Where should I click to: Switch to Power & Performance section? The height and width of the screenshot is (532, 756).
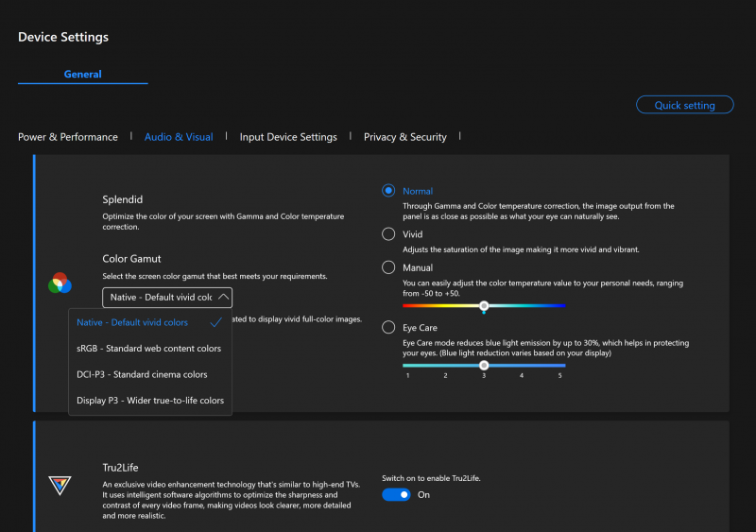pyautogui.click(x=68, y=137)
